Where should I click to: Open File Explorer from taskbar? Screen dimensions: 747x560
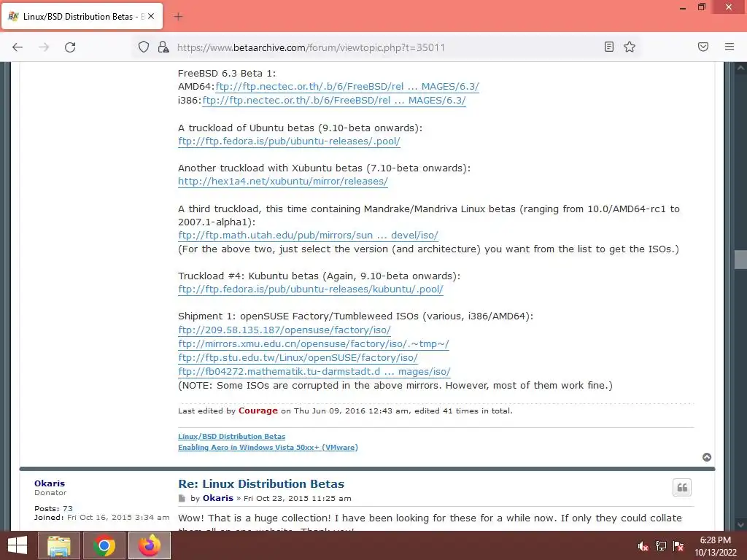tap(59, 545)
